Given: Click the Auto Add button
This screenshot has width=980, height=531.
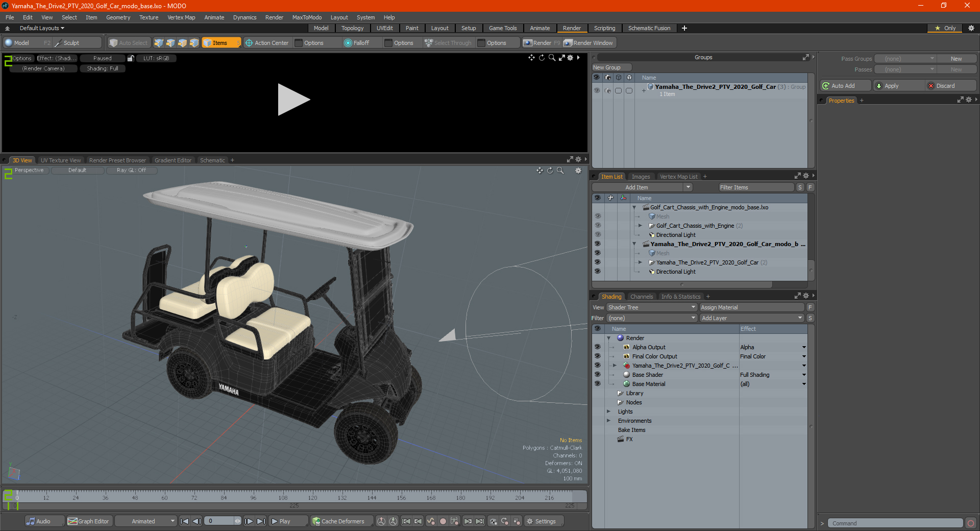Looking at the screenshot, I should [845, 86].
